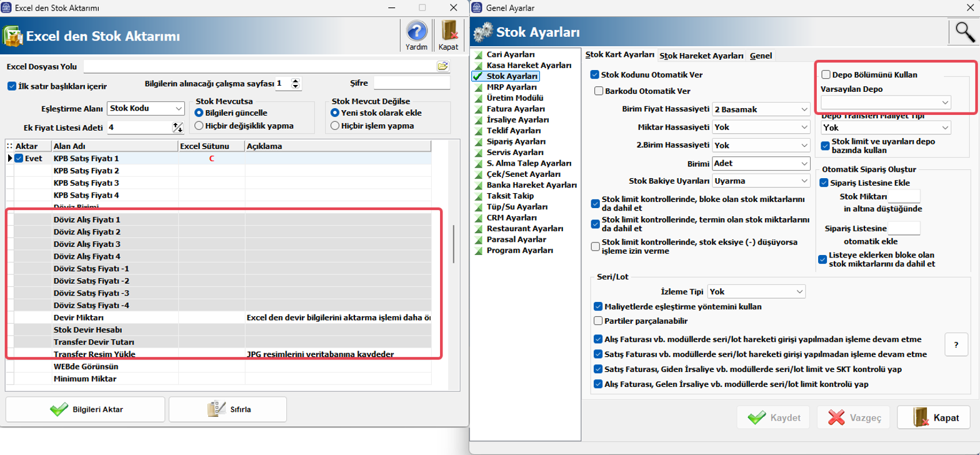Click the question mark help button in Seri/Lot
The image size is (980, 455).
click(956, 344)
